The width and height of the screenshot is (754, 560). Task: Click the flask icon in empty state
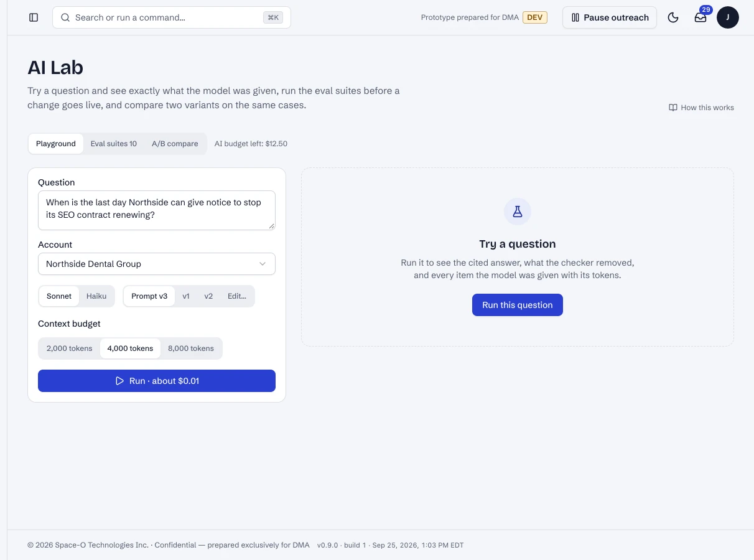tap(518, 212)
